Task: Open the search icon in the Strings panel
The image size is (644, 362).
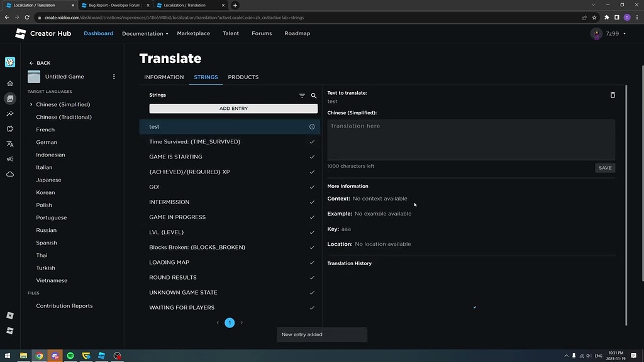Action: [x=314, y=96]
